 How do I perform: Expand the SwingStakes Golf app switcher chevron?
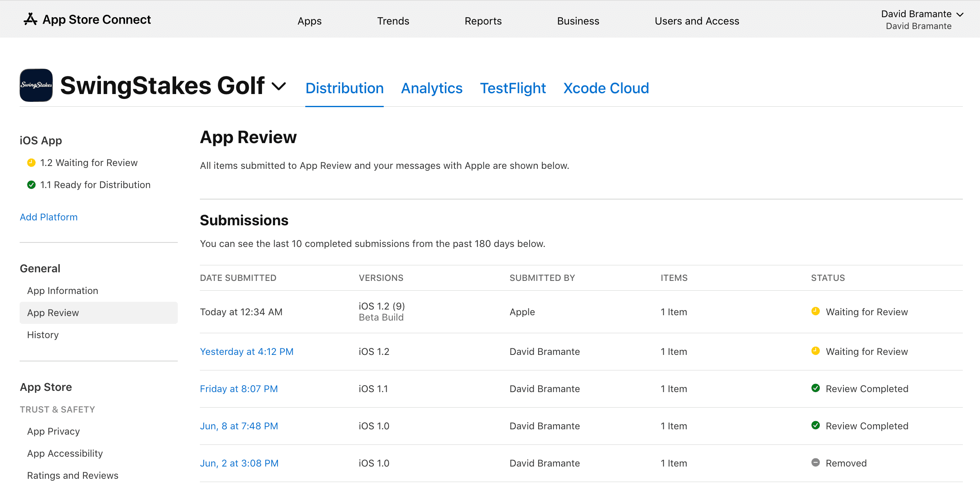(x=279, y=86)
